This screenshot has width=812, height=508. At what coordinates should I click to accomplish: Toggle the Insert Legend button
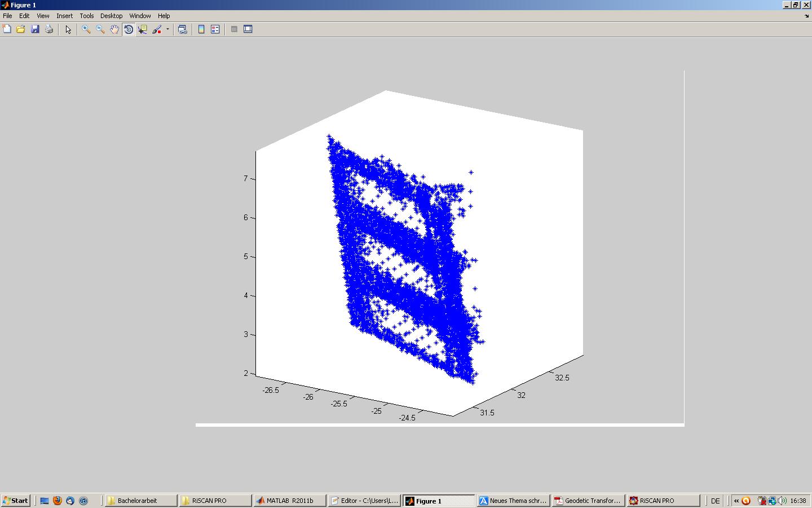pyautogui.click(x=215, y=29)
